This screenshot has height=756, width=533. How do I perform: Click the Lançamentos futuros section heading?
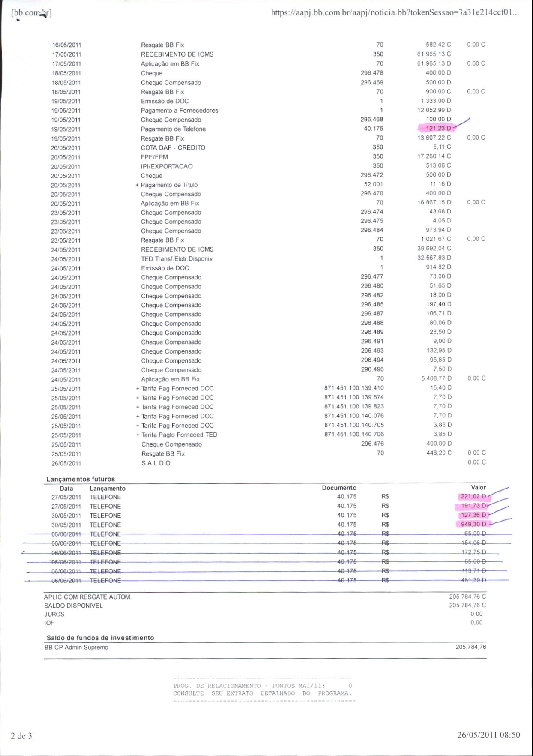81,479
